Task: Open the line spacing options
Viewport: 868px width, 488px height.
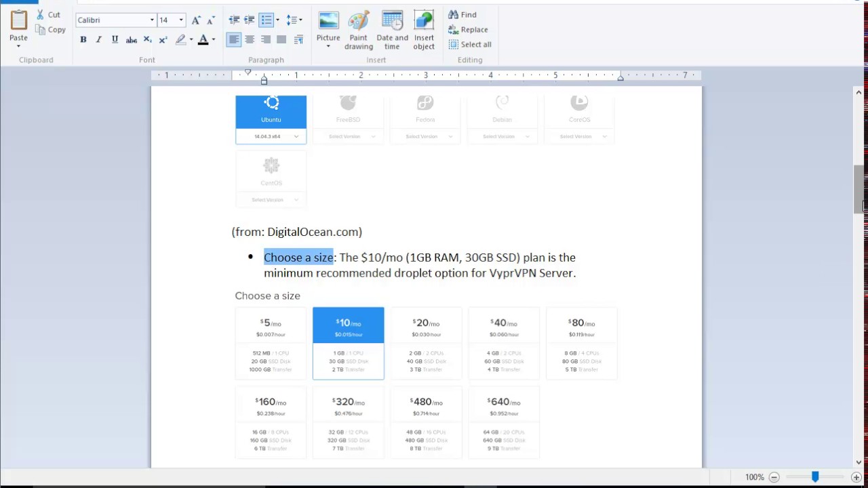Action: (x=294, y=20)
